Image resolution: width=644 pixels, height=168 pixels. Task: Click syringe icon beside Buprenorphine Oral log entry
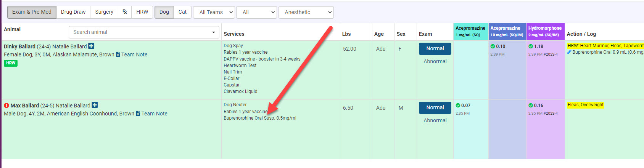click(x=569, y=52)
